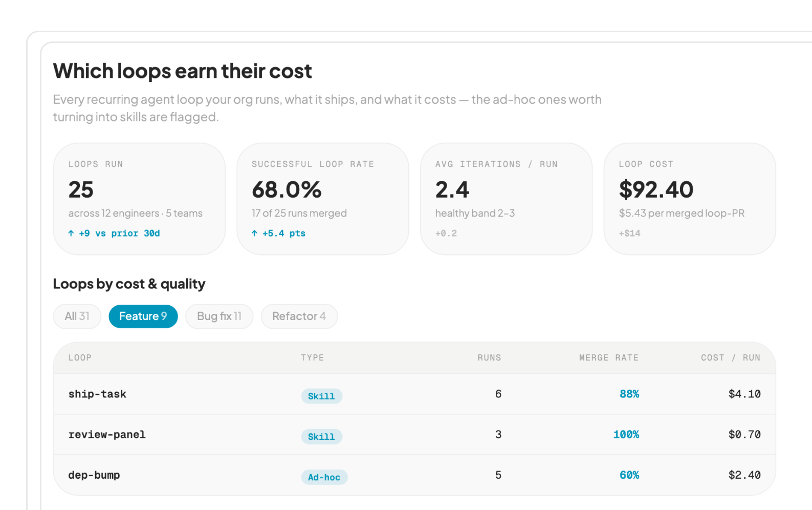Select the review-panel loop row name
Image resolution: width=812 pixels, height=510 pixels.
(x=107, y=435)
